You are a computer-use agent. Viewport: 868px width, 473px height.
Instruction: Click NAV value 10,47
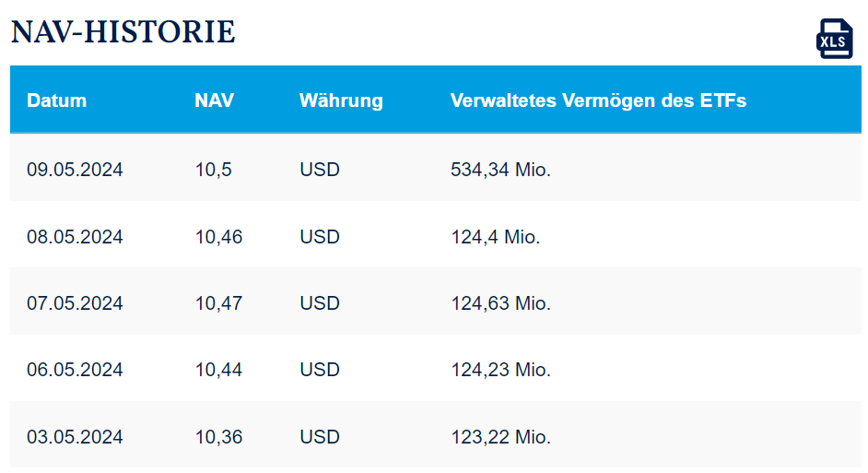coord(218,303)
